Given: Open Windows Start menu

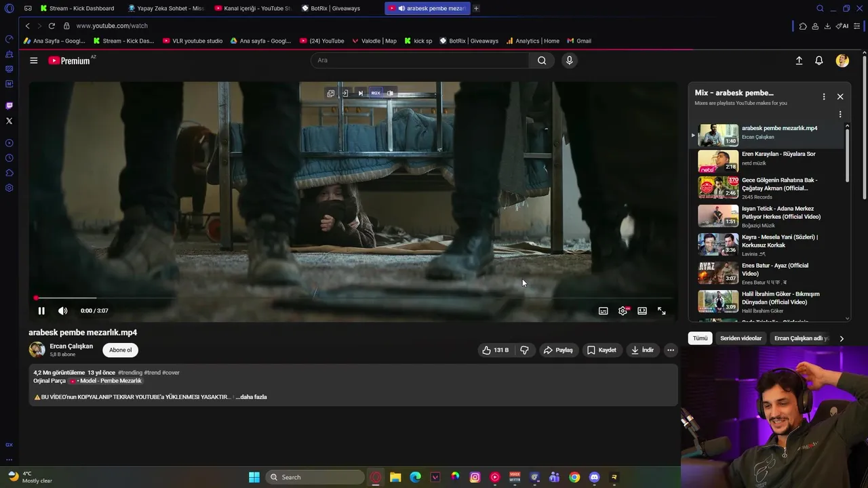Looking at the screenshot, I should (x=254, y=477).
